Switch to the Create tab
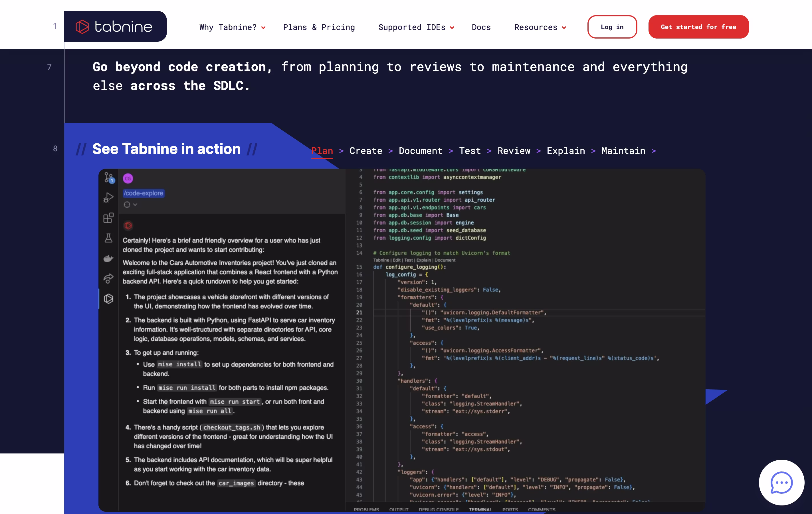 [365, 151]
